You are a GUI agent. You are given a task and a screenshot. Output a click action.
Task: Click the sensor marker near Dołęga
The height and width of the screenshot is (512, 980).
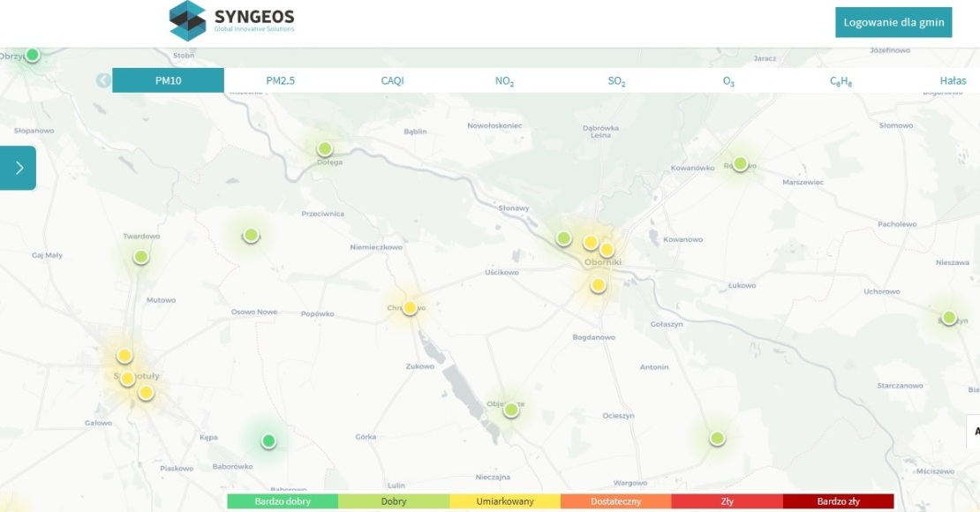(x=325, y=148)
